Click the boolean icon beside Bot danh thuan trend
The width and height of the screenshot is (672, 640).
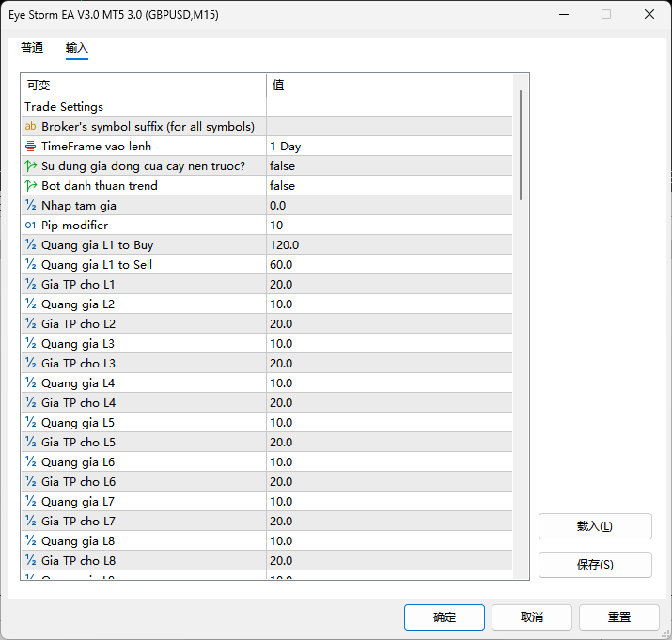(x=30, y=186)
